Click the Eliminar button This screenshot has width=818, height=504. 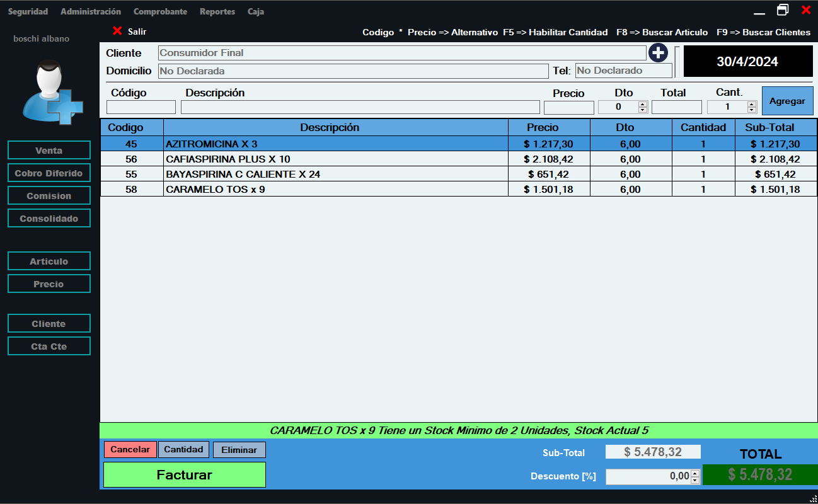pos(239,450)
